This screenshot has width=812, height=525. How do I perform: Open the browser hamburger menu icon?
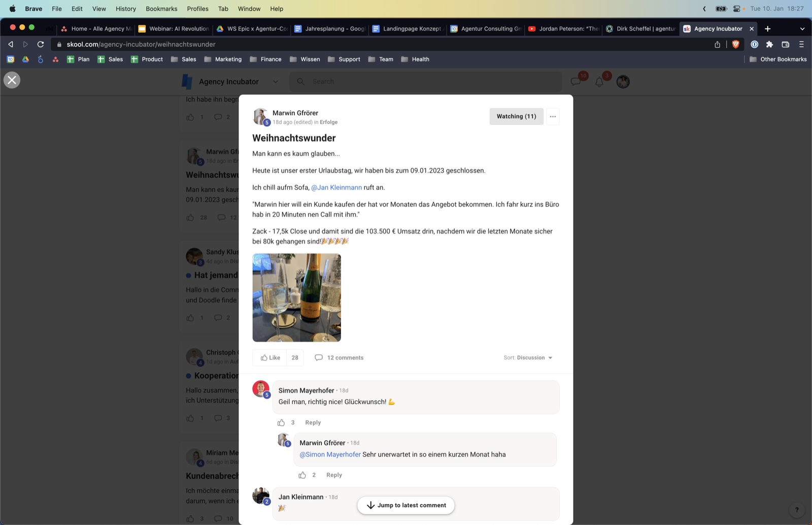(801, 44)
